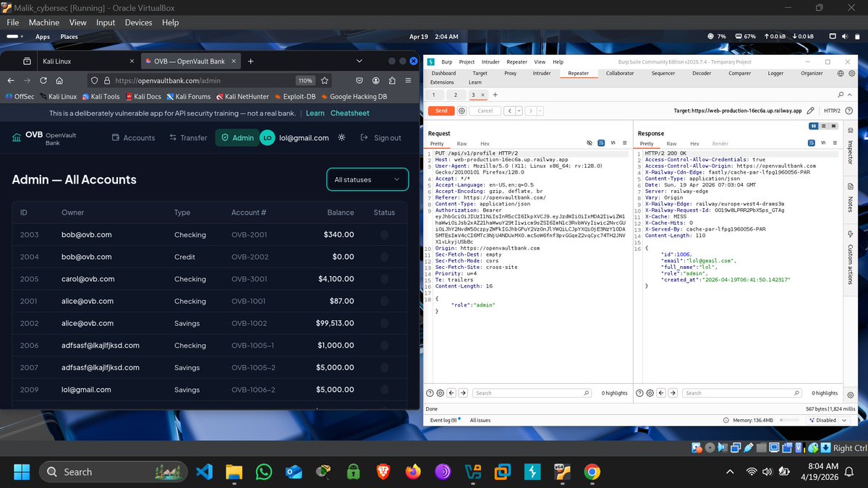Click Request search settings gear icon
The image size is (868, 488).
pyautogui.click(x=441, y=393)
